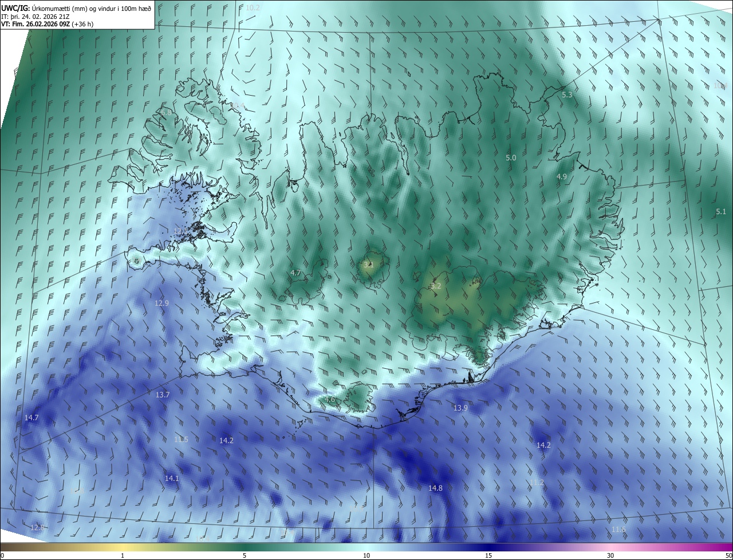This screenshot has height=560, width=733.
Task: Click the colour scale tick label 15
Action: [488, 555]
